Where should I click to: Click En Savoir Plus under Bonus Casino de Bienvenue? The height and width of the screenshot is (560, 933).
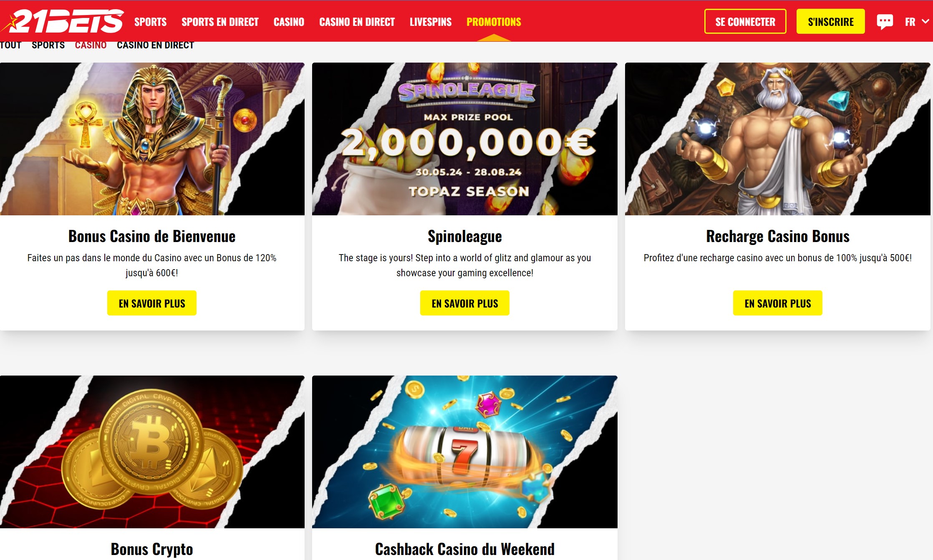click(x=152, y=303)
